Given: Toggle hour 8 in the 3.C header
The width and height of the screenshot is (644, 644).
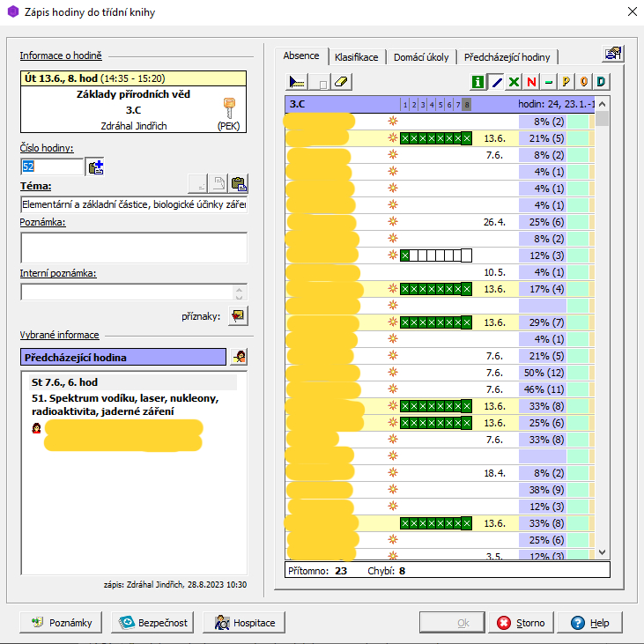Looking at the screenshot, I should (466, 104).
